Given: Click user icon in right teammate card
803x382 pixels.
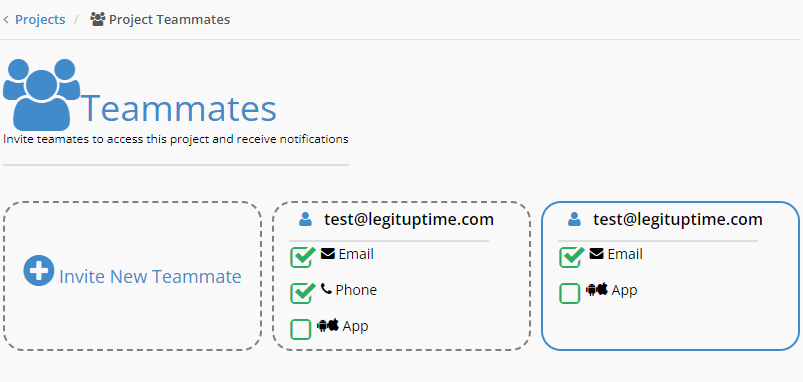Looking at the screenshot, I should tap(574, 220).
